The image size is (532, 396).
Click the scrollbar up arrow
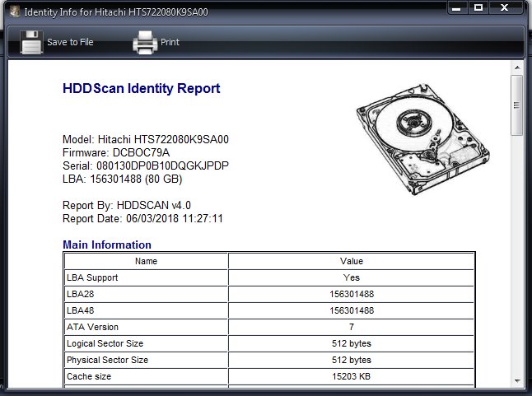tap(517, 68)
